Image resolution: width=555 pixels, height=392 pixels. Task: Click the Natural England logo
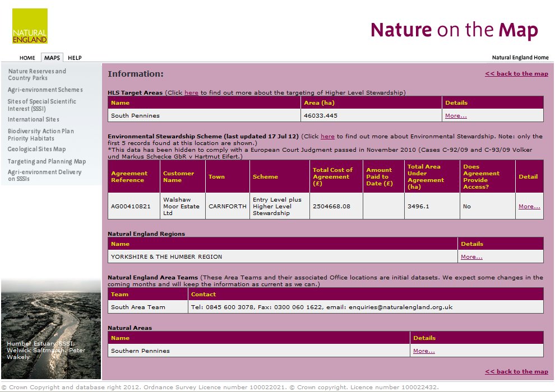point(30,26)
